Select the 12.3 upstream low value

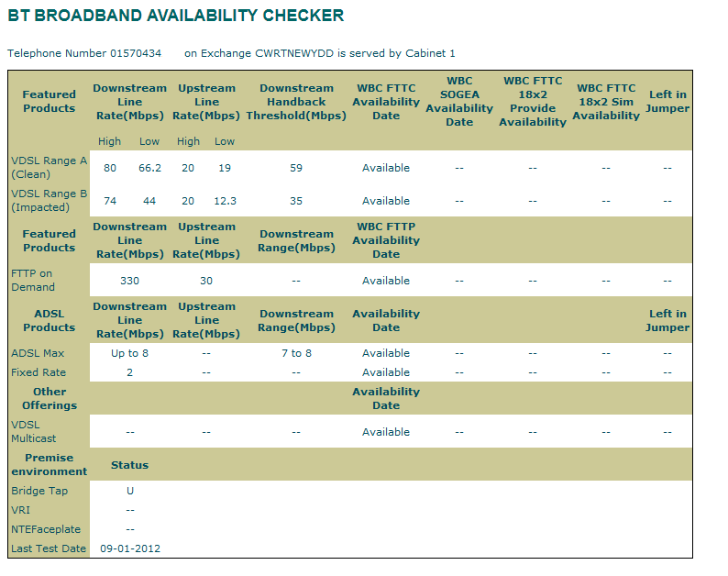tap(226, 201)
